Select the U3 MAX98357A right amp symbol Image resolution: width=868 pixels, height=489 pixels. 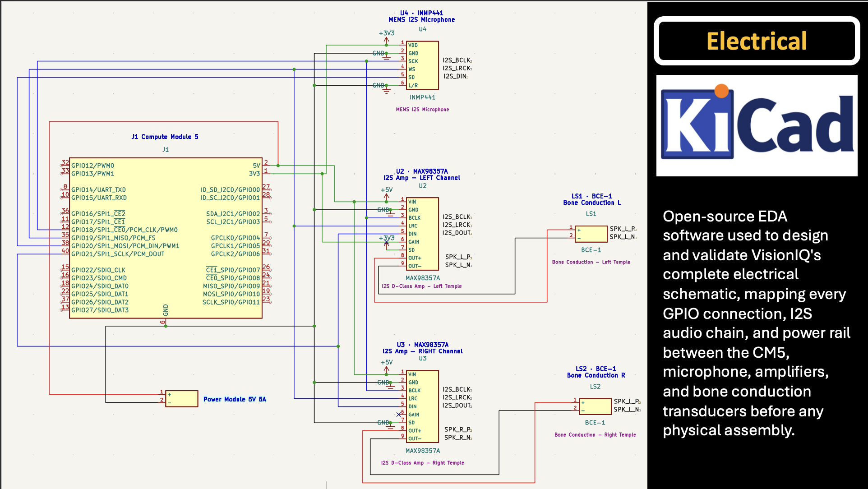[422, 406]
